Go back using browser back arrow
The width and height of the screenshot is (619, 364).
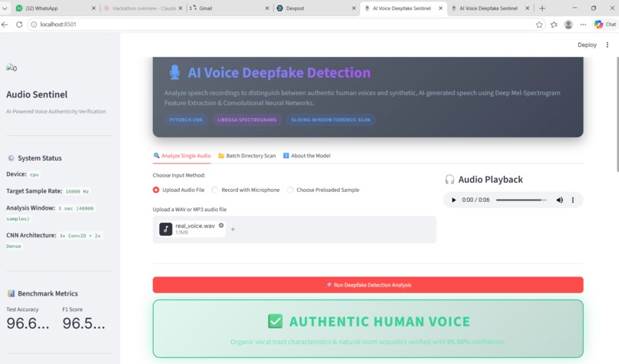coord(5,25)
